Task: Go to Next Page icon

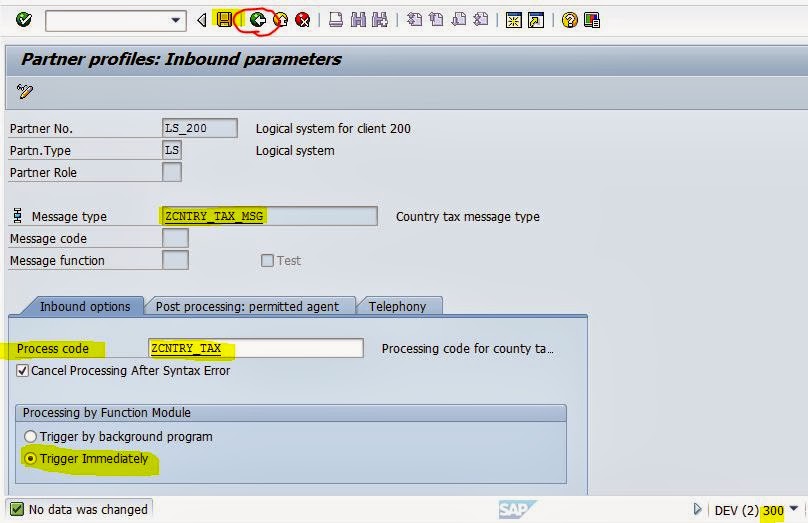Action: [459, 20]
